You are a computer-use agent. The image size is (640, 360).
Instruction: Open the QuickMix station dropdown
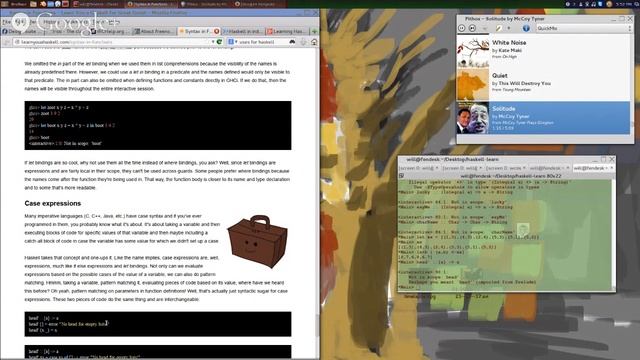[x=583, y=28]
